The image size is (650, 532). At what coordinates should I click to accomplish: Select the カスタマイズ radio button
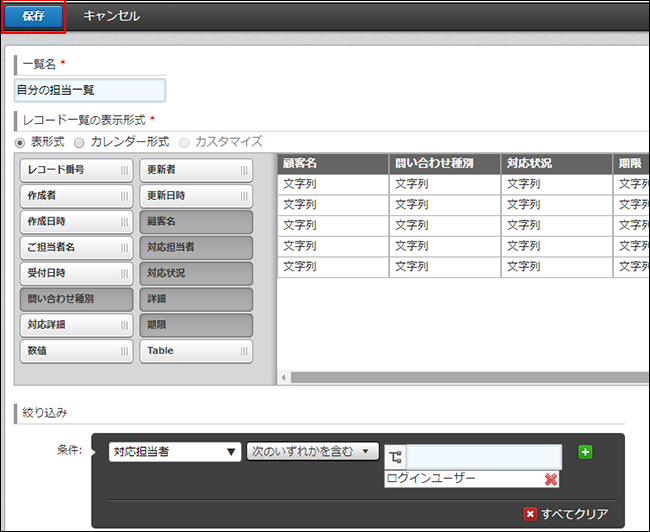tap(184, 142)
